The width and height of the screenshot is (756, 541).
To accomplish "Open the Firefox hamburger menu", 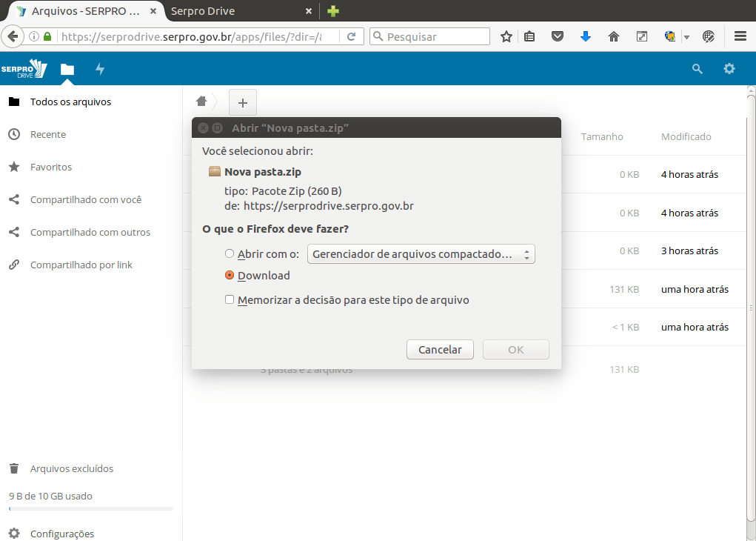I will click(740, 36).
